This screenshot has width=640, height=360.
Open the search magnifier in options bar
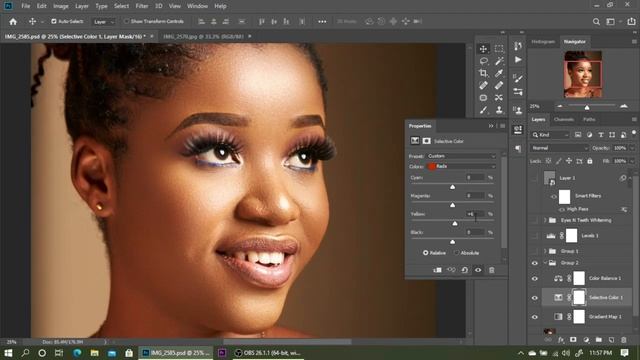click(x=596, y=22)
